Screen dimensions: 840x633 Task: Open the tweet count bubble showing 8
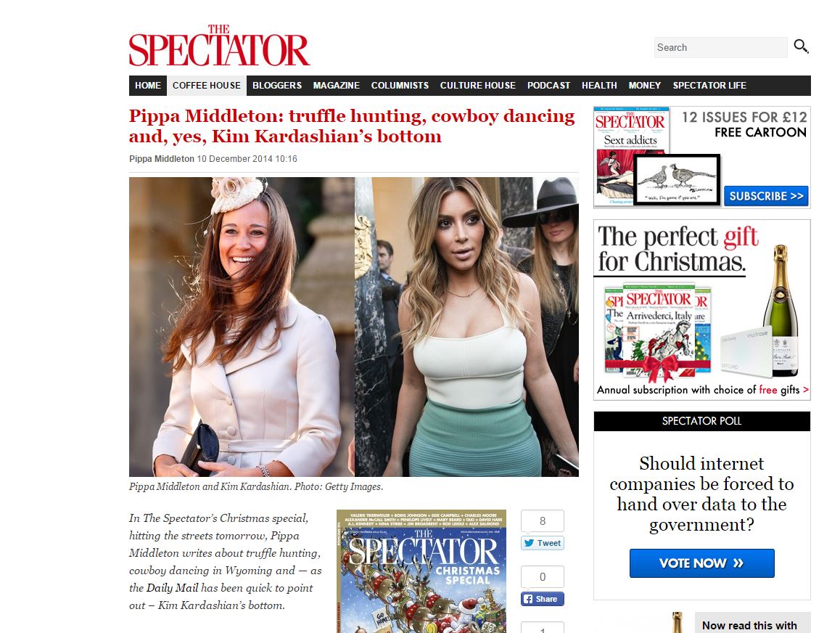(543, 521)
